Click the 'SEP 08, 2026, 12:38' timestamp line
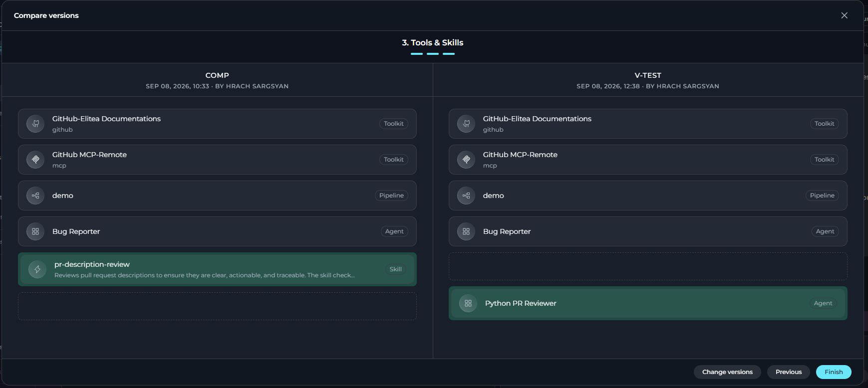The width and height of the screenshot is (868, 388). 648,86
